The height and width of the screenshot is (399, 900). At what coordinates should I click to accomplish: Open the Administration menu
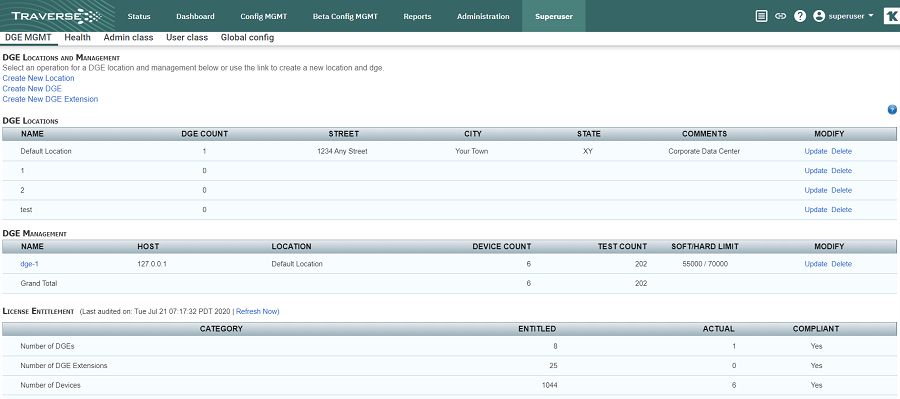click(x=483, y=16)
